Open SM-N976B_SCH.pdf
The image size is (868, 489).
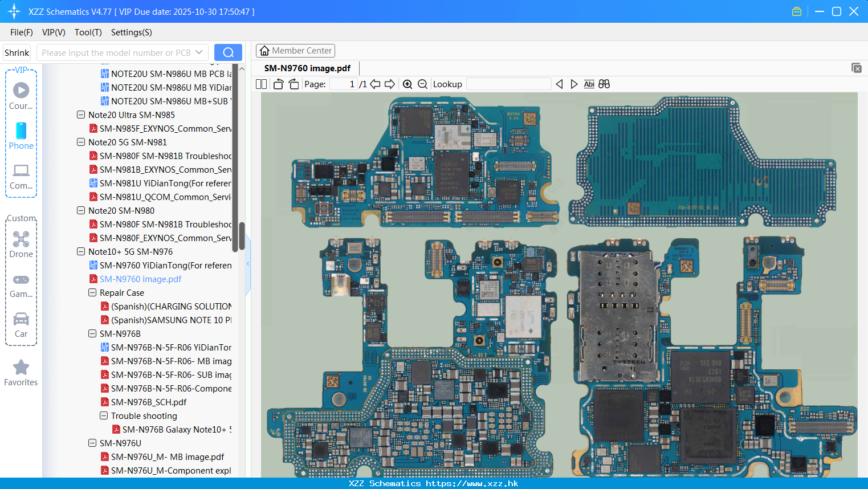click(x=143, y=402)
